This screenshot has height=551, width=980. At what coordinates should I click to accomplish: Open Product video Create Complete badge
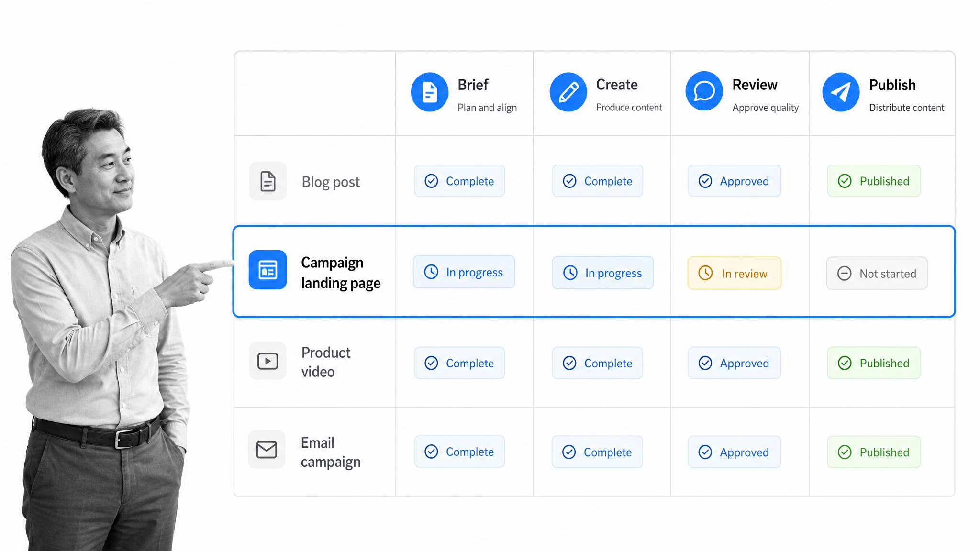click(x=598, y=363)
